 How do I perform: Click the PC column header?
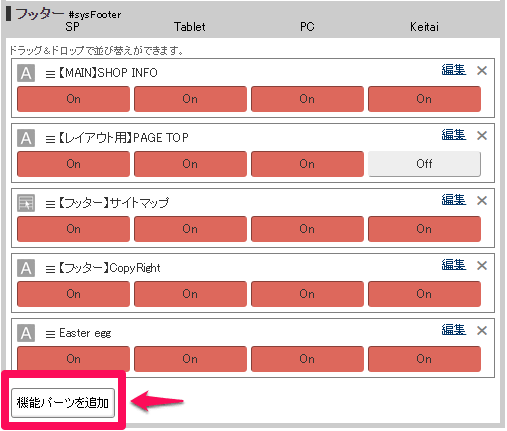307,27
